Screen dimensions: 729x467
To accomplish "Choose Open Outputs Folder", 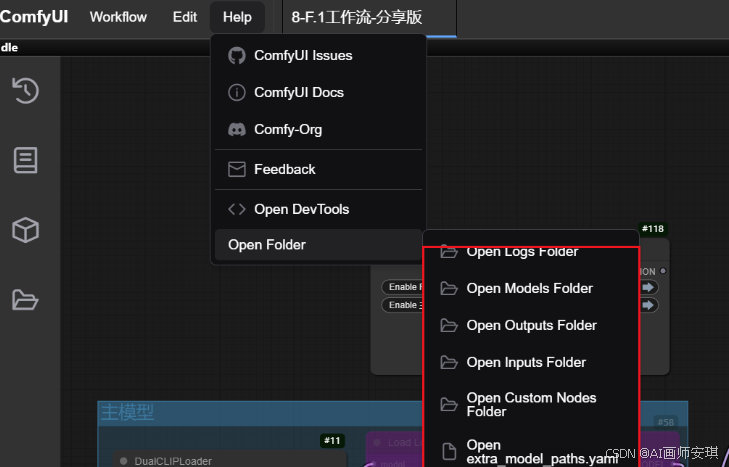I will pos(531,326).
